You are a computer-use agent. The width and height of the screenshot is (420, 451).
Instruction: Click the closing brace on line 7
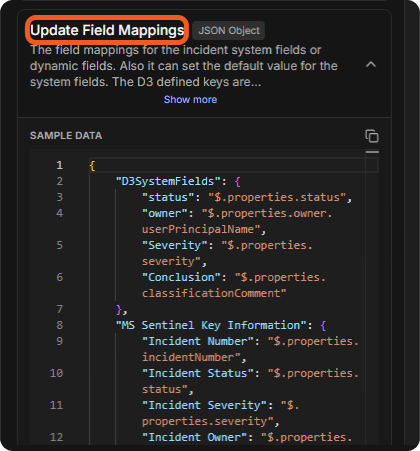tap(119, 310)
